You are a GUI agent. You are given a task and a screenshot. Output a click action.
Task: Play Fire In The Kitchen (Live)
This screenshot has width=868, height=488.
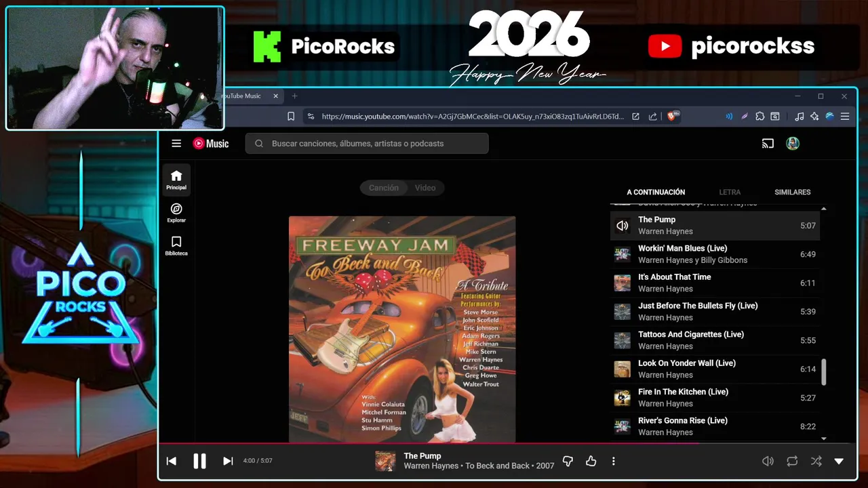(x=715, y=398)
